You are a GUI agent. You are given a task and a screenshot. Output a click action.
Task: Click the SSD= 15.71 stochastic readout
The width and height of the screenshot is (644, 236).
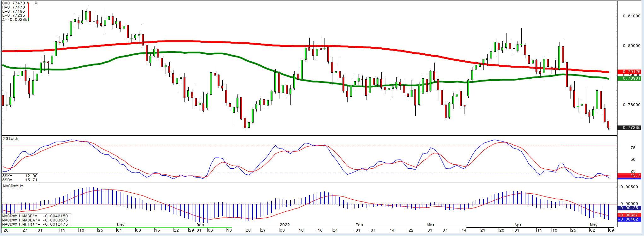(x=20, y=180)
